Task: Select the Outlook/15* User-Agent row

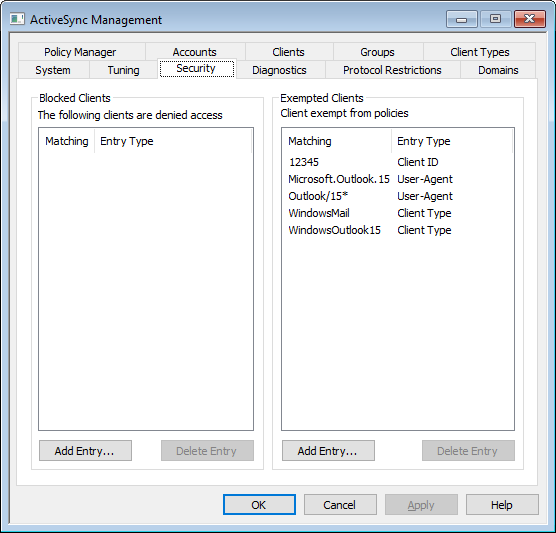Action: click(x=398, y=196)
